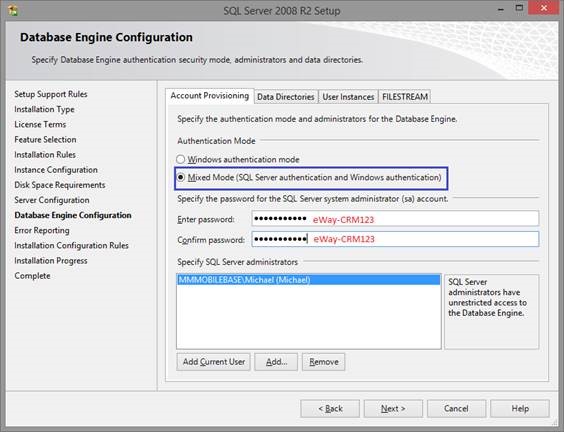Cancel the SQL Server setup
The height and width of the screenshot is (432, 564).
(456, 409)
